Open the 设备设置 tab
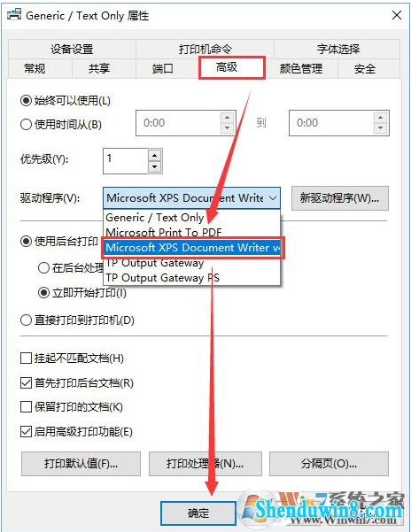This screenshot has height=532, width=411. (72, 50)
